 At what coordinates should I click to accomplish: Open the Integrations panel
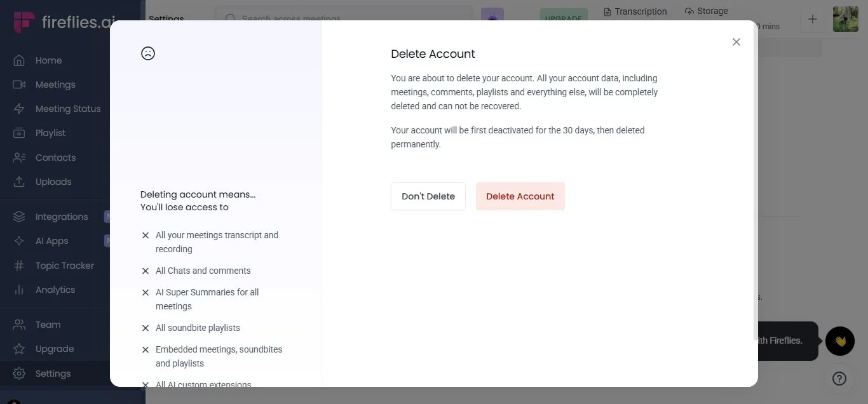point(61,216)
